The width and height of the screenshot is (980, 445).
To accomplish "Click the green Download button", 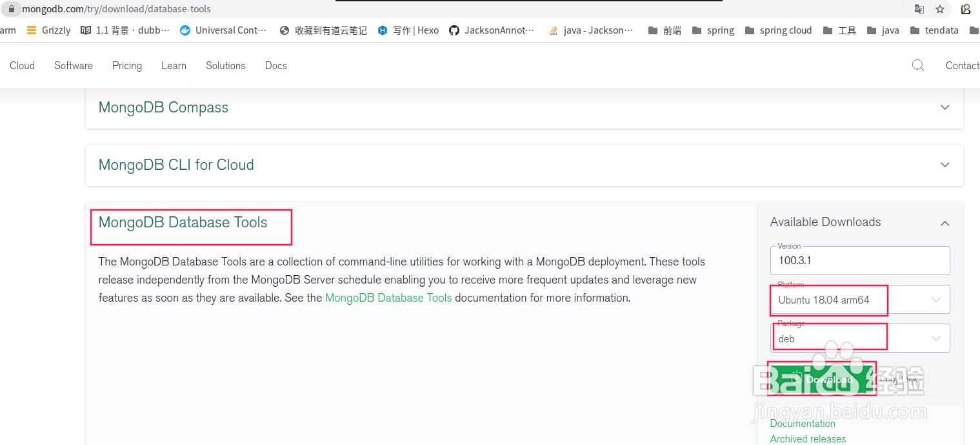I will [x=821, y=379].
